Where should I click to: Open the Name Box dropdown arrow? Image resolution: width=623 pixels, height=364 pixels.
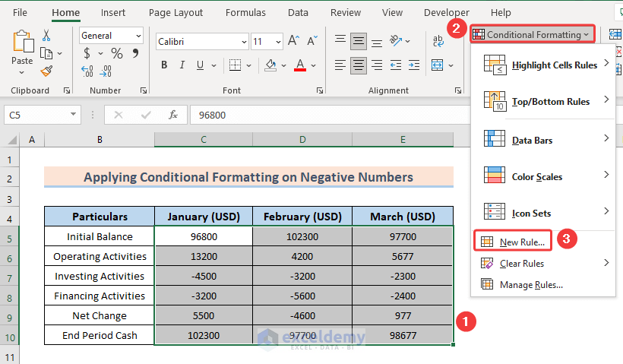pyautogui.click(x=73, y=115)
